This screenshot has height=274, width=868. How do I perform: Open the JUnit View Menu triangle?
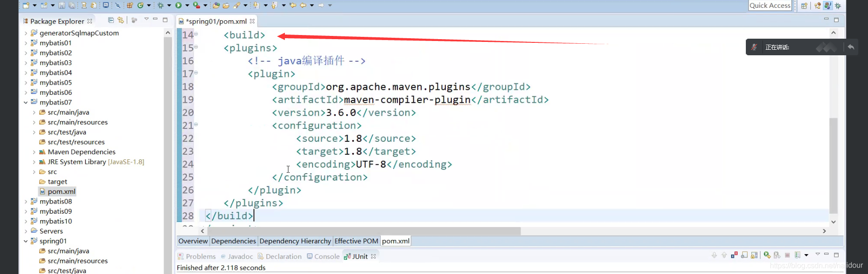point(818,254)
